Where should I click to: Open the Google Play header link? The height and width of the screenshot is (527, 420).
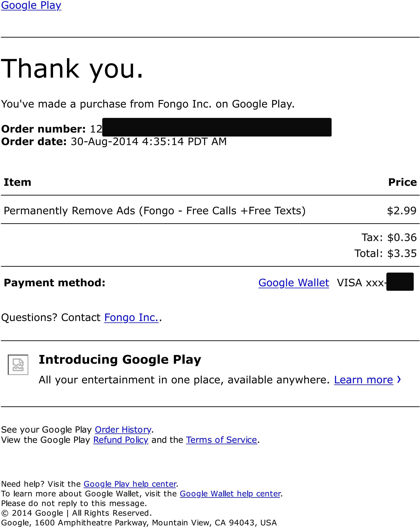31,5
